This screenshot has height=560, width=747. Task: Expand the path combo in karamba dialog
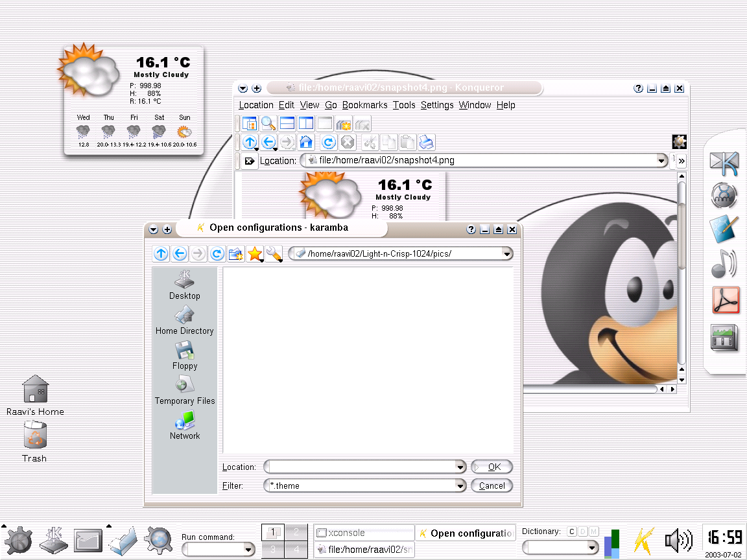507,254
